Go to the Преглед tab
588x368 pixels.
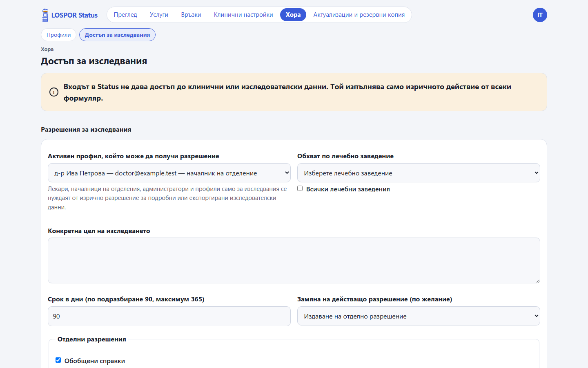pyautogui.click(x=125, y=15)
